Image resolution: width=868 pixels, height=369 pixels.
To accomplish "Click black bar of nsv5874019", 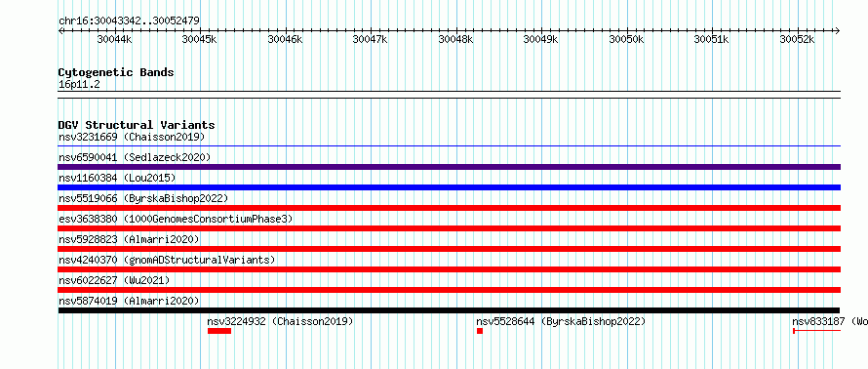I will (x=450, y=310).
